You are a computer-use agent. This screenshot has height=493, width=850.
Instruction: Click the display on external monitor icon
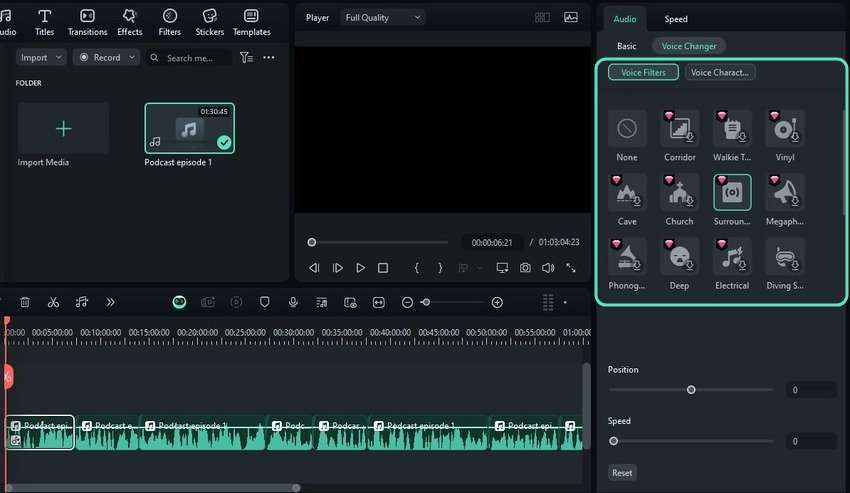[x=503, y=268]
